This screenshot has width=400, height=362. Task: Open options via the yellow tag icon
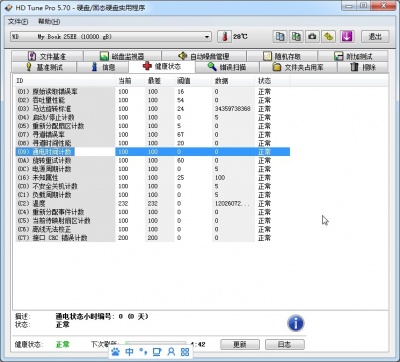[x=328, y=36]
